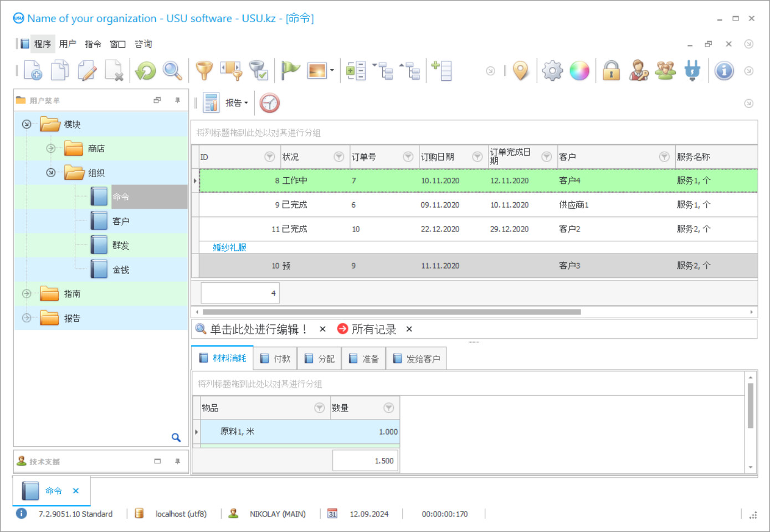Click the tree collapse down icon
Viewport: 770px width, 532px height.
coord(383,71)
